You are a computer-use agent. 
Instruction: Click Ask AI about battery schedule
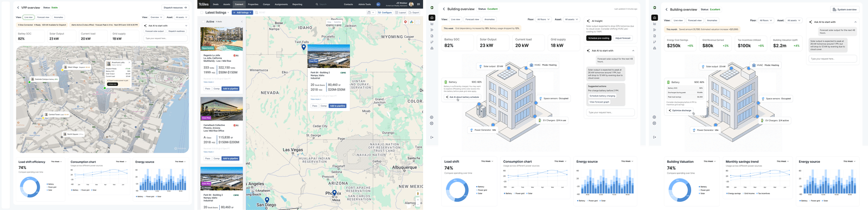(463, 97)
